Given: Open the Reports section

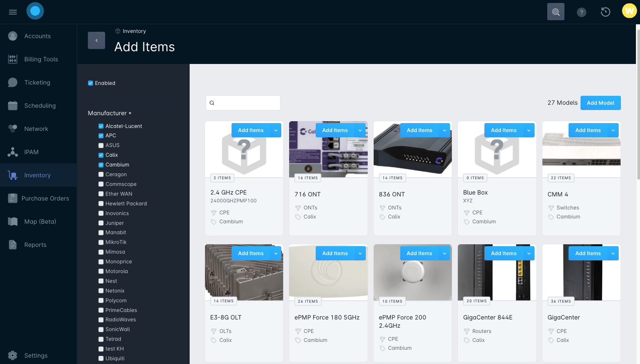Looking at the screenshot, I should (x=36, y=245).
